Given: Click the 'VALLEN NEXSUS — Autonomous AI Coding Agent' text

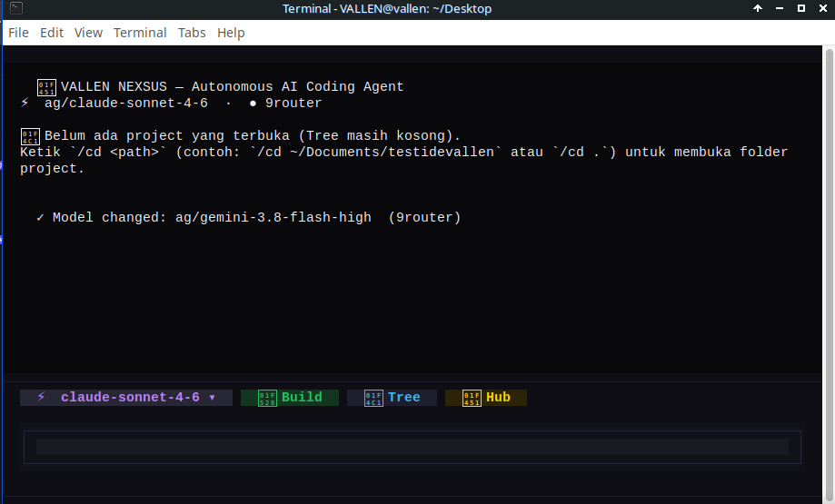Looking at the screenshot, I should point(233,87).
